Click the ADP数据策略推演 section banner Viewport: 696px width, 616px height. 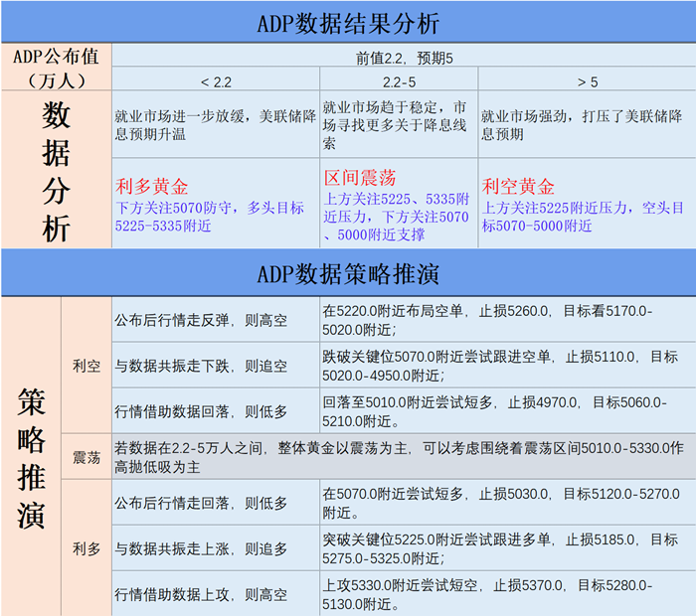coord(348,273)
